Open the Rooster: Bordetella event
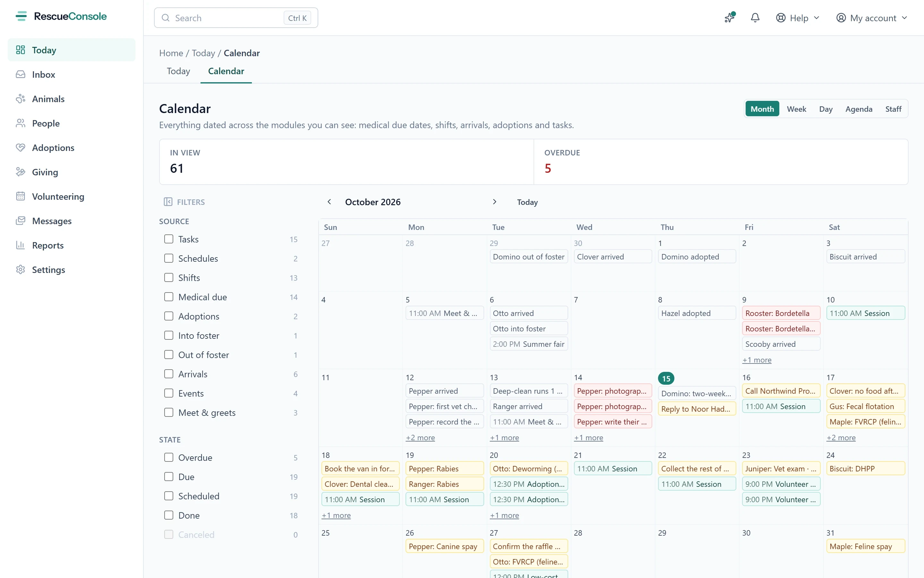This screenshot has width=924, height=578. 781,313
